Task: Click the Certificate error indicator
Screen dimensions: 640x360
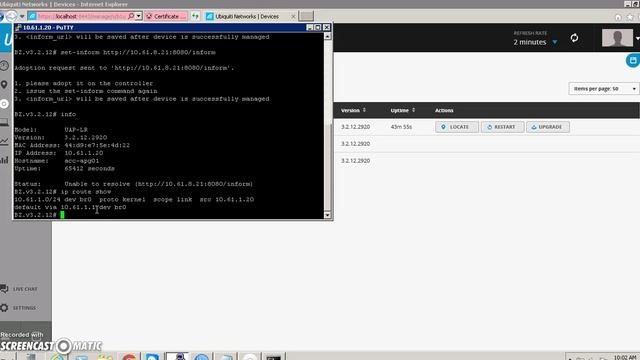Action: point(166,16)
